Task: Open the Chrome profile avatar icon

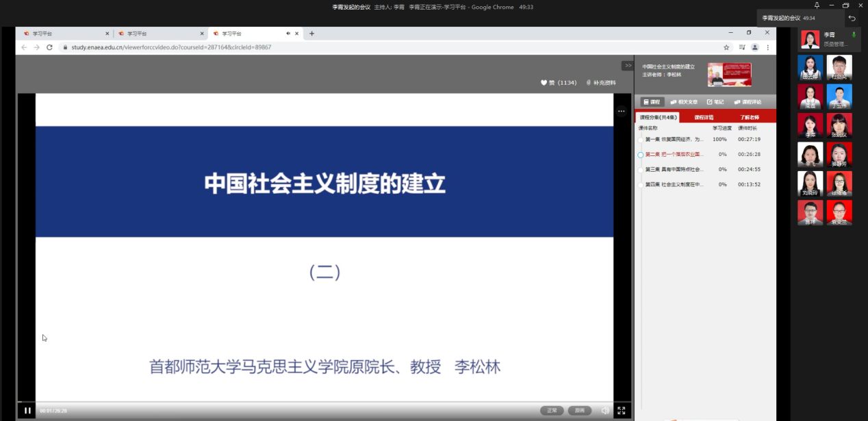Action: (x=755, y=47)
